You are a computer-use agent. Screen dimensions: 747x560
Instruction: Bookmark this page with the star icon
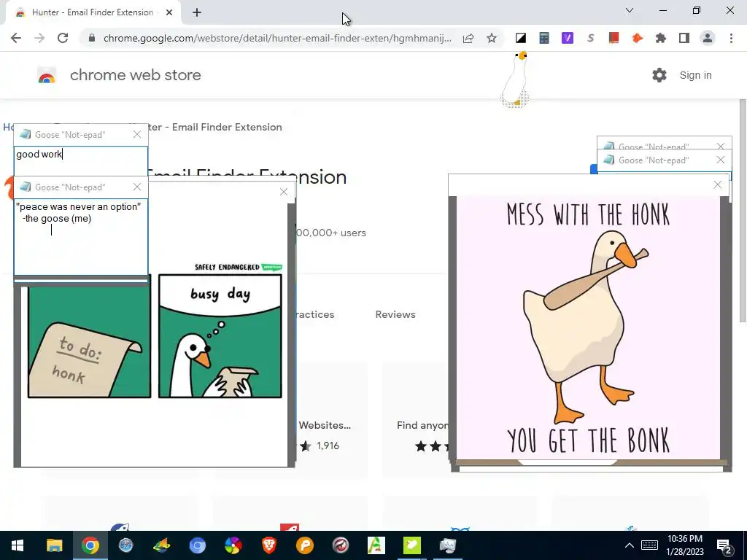click(x=492, y=38)
